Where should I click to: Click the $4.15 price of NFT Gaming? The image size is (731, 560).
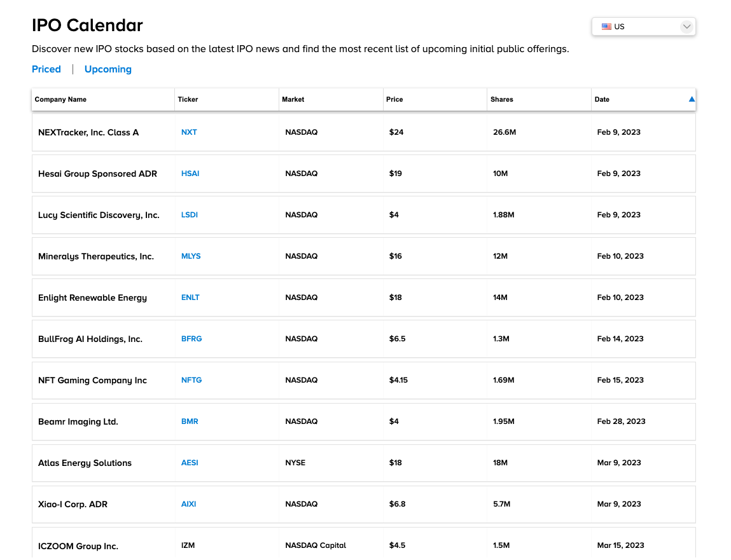398,380
